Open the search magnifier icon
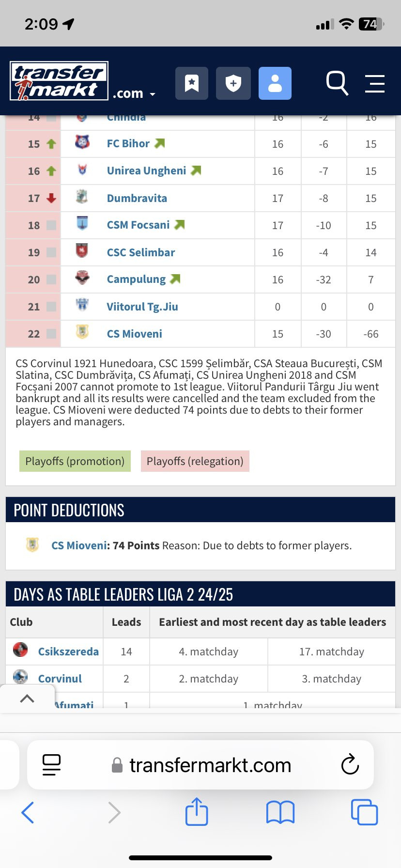401x868 pixels. 337,83
